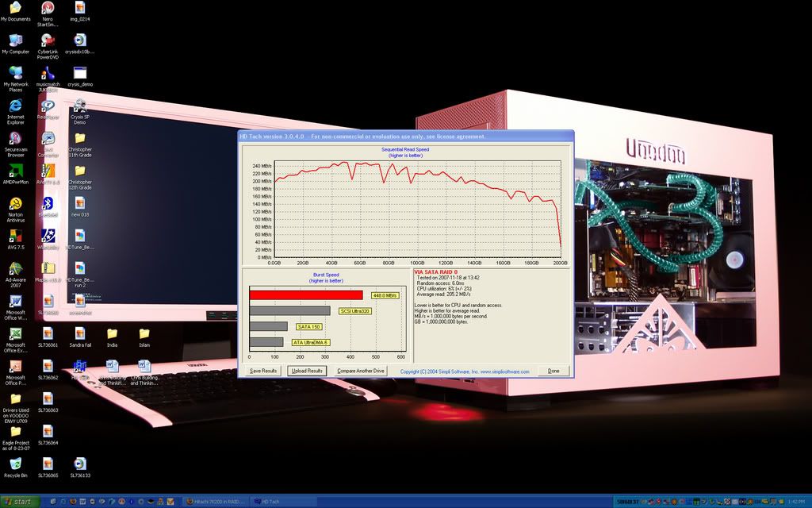Screen dimensions: 812x508
Task: Open My Network Places icon
Action: pyautogui.click(x=16, y=79)
